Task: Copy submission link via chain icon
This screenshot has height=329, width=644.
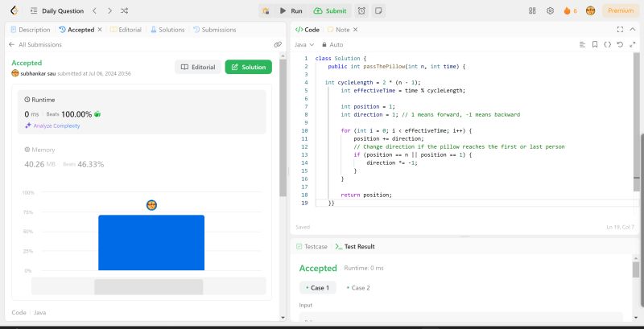Action: tap(278, 44)
